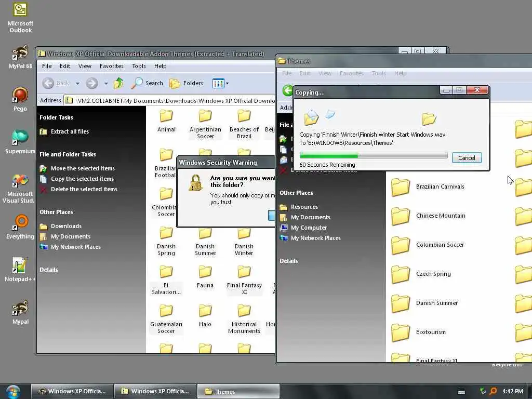Open File menu in the addon themes window
The width and height of the screenshot is (532, 399).
click(47, 66)
